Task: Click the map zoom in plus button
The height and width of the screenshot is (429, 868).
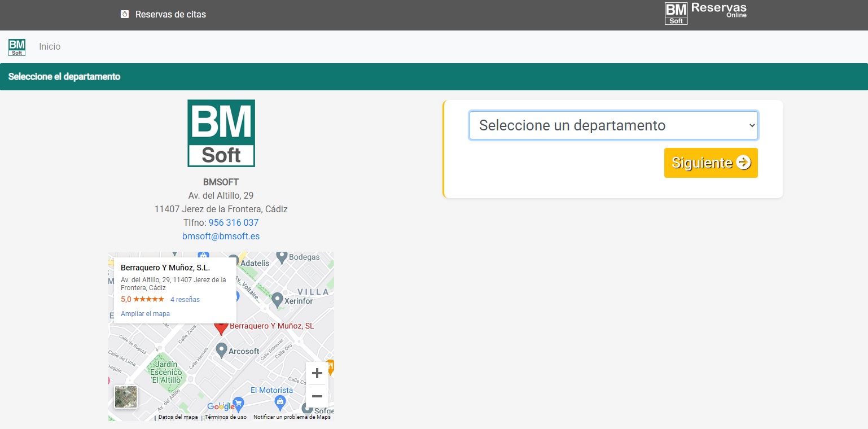Action: (x=317, y=373)
